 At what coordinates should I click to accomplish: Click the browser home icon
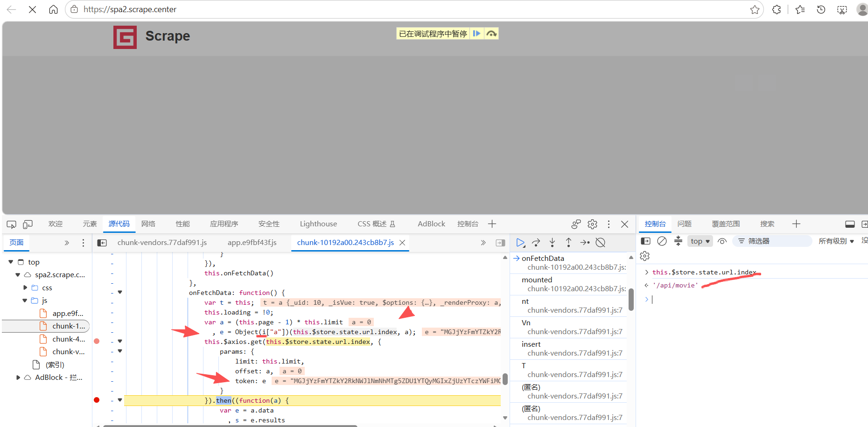(54, 9)
